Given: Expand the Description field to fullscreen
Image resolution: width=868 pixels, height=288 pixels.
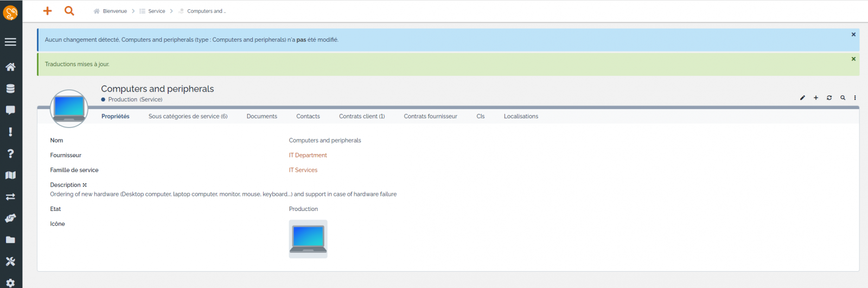Looking at the screenshot, I should (85, 185).
